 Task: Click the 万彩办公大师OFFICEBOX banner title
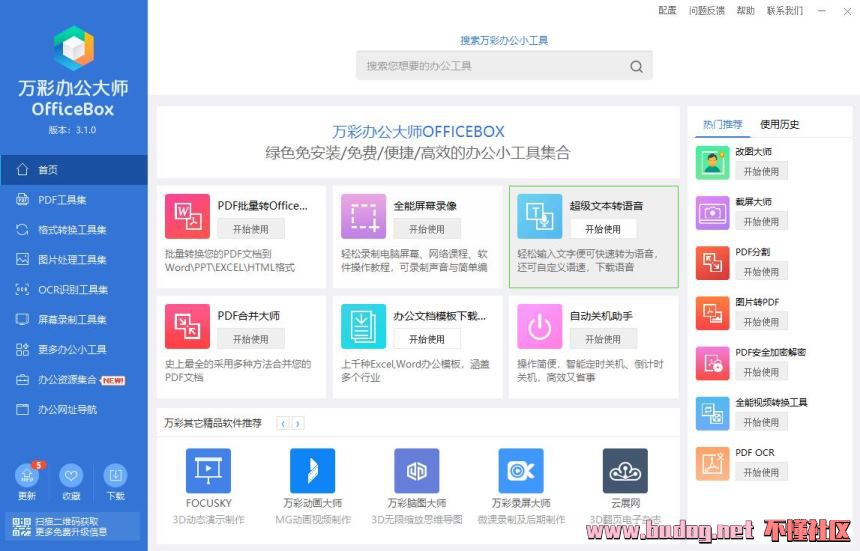coord(418,132)
